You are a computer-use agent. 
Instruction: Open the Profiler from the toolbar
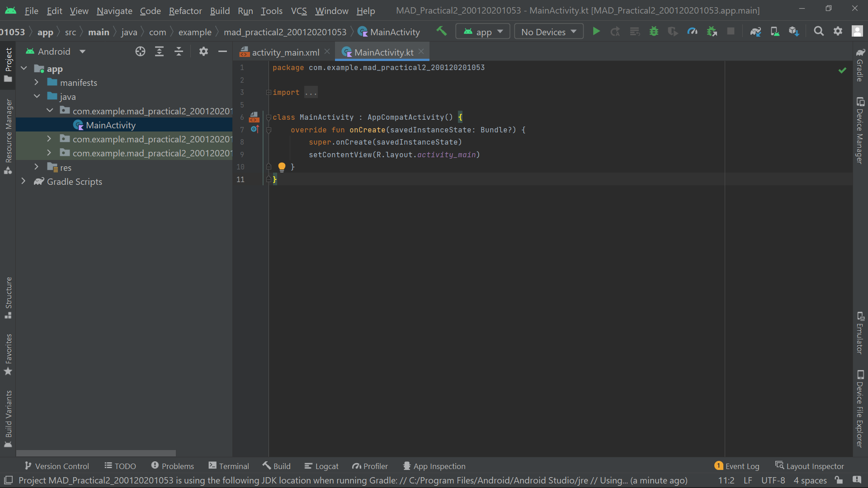click(x=692, y=31)
